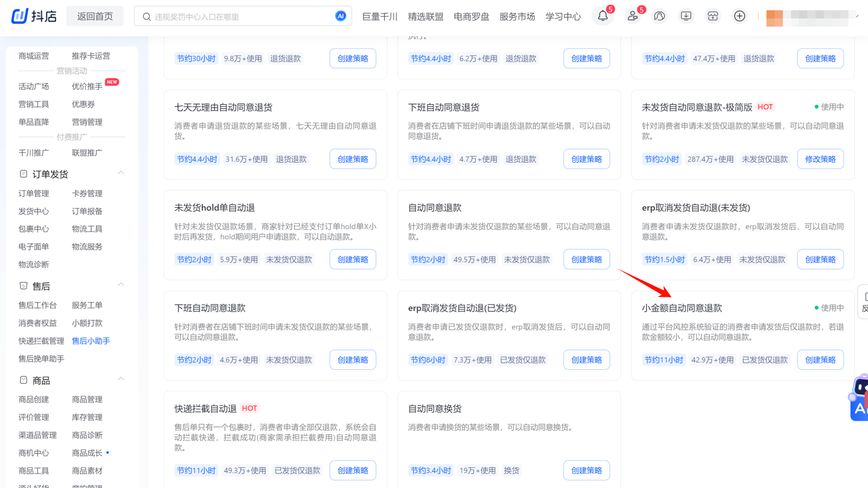The height and width of the screenshot is (488, 868).
Task: Click into the search input field
Action: (243, 17)
